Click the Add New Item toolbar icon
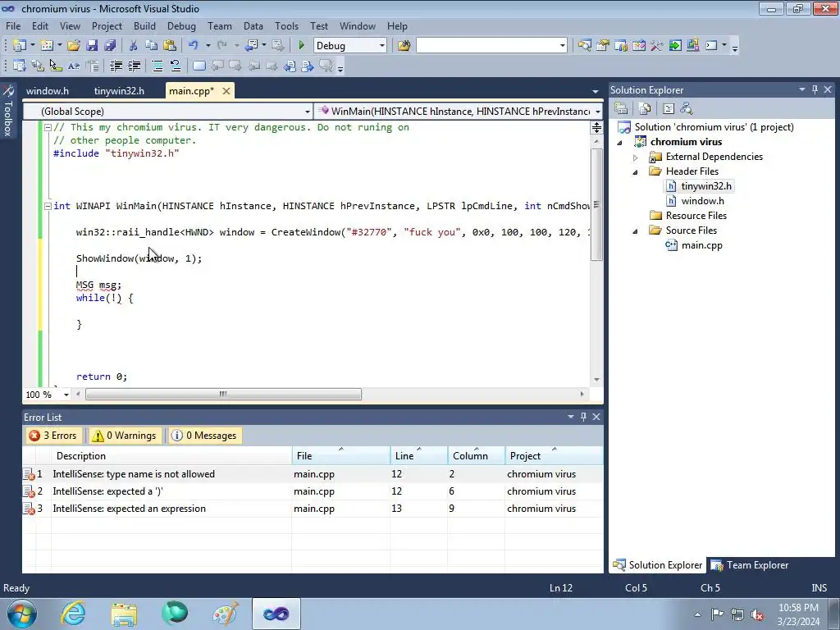The width and height of the screenshot is (840, 630). click(x=47, y=46)
